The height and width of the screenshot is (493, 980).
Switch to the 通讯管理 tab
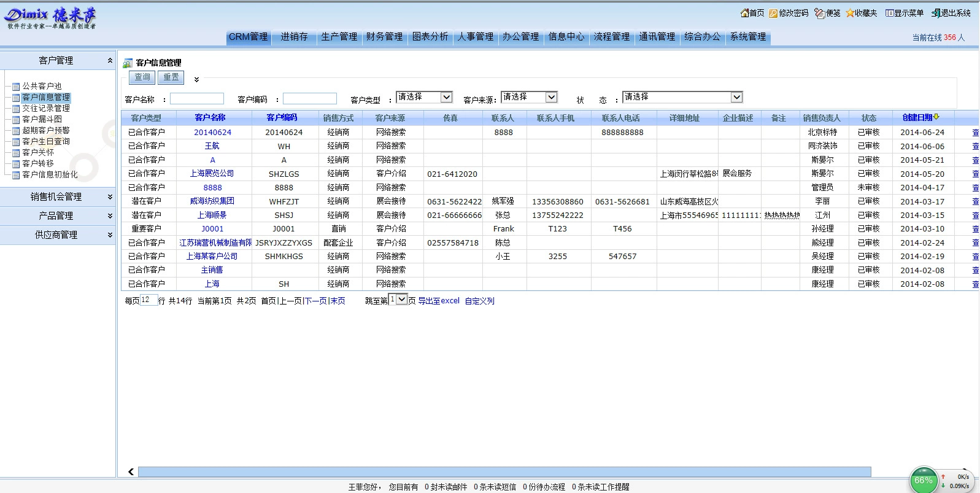point(657,37)
